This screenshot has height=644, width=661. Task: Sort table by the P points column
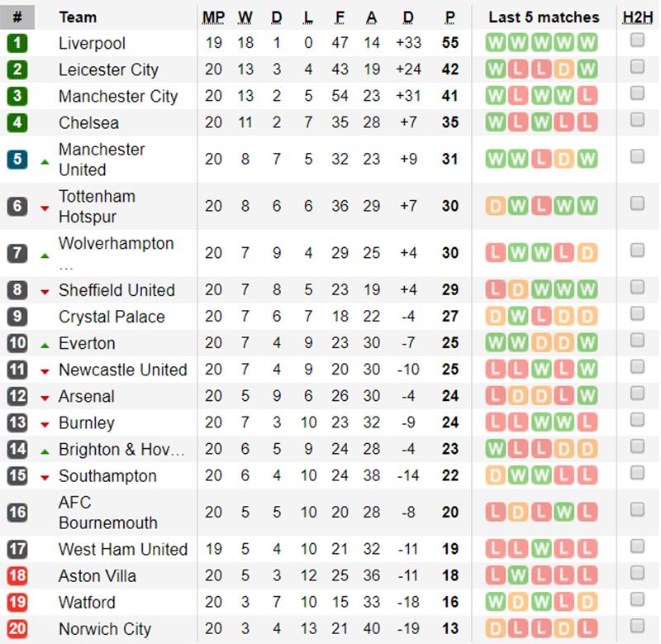point(449,17)
